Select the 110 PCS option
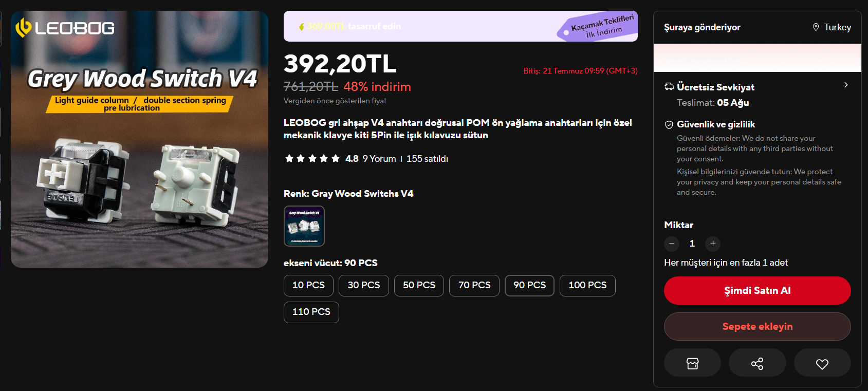 311,312
